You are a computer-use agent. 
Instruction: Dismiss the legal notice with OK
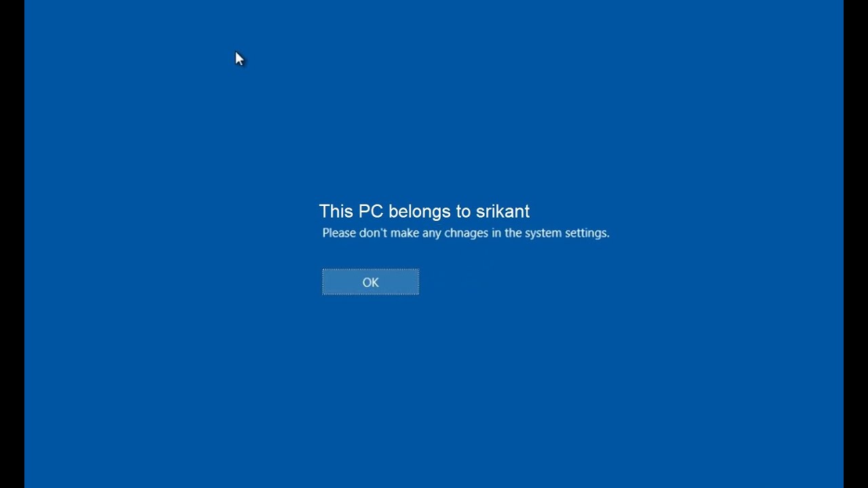tap(370, 282)
